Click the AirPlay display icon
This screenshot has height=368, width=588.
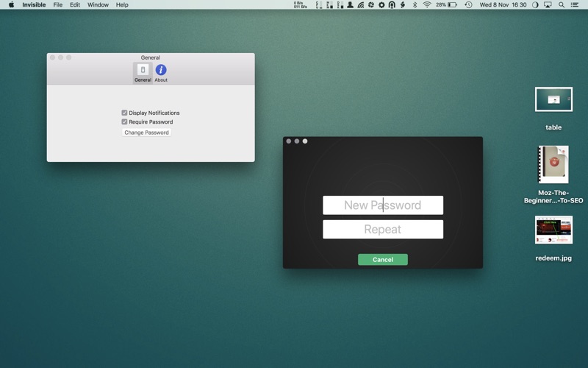tap(548, 5)
